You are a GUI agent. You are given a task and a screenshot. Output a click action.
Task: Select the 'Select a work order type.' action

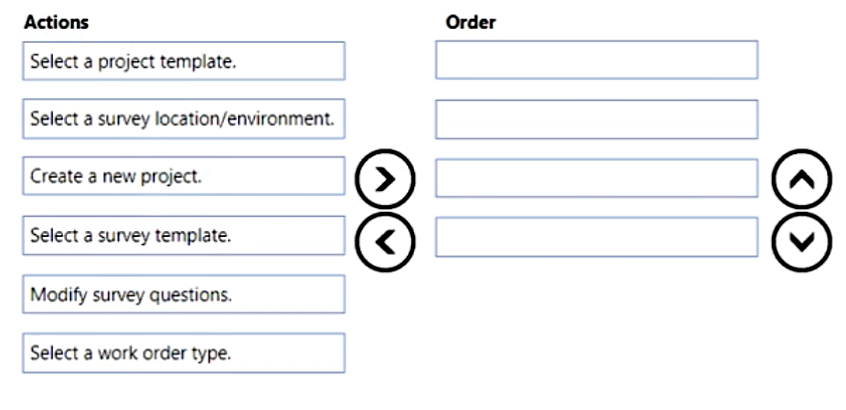click(183, 353)
